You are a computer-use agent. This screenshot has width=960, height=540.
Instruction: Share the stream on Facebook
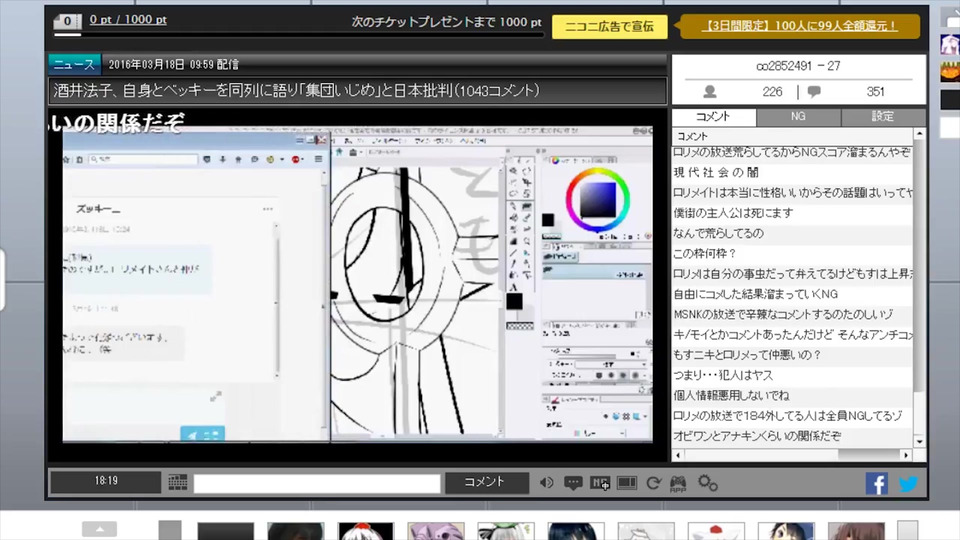tap(877, 483)
